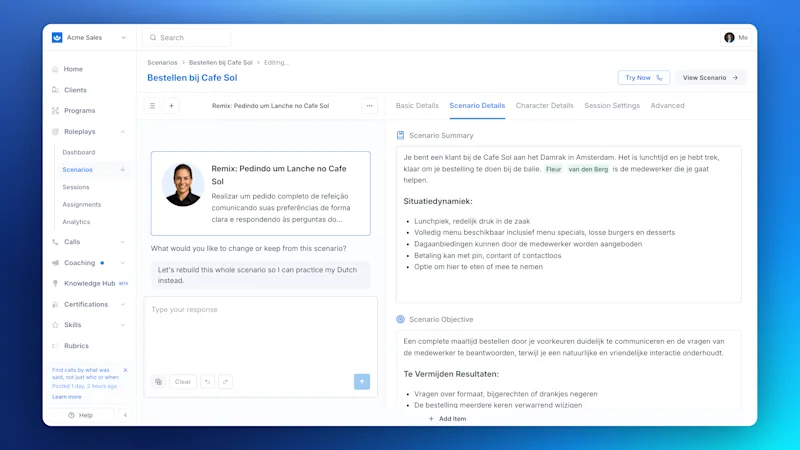Click the View Scenario button
800x450 pixels.
[711, 78]
